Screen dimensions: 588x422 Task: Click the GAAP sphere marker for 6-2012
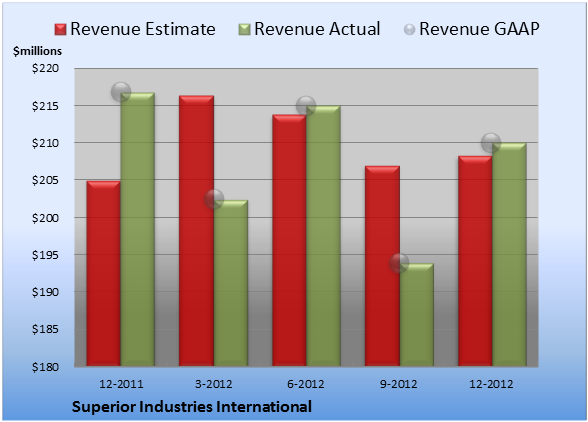coord(306,106)
